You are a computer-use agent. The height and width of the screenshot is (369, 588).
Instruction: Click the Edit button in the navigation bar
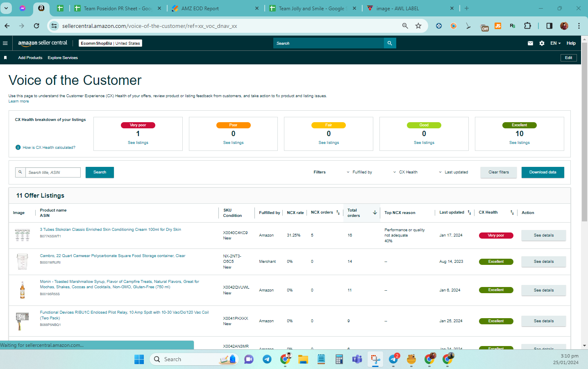(x=568, y=58)
